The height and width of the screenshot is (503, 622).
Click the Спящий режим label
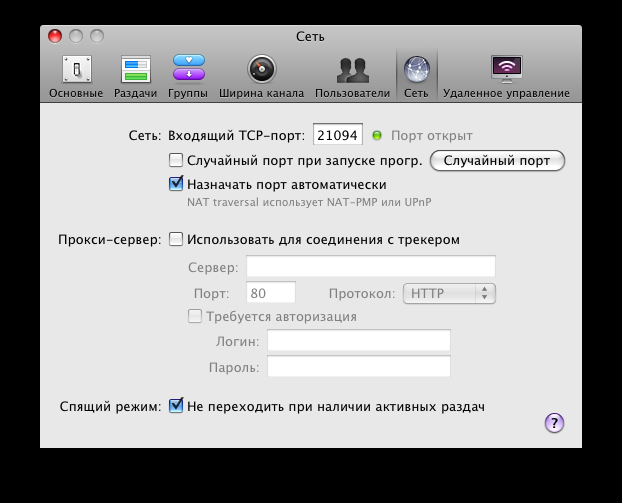pos(111,407)
